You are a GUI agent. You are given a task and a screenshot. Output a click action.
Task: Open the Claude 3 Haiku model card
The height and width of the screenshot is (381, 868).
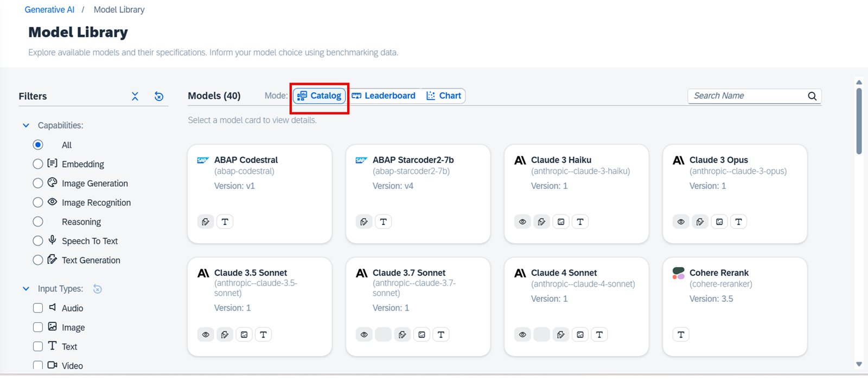coord(577,194)
